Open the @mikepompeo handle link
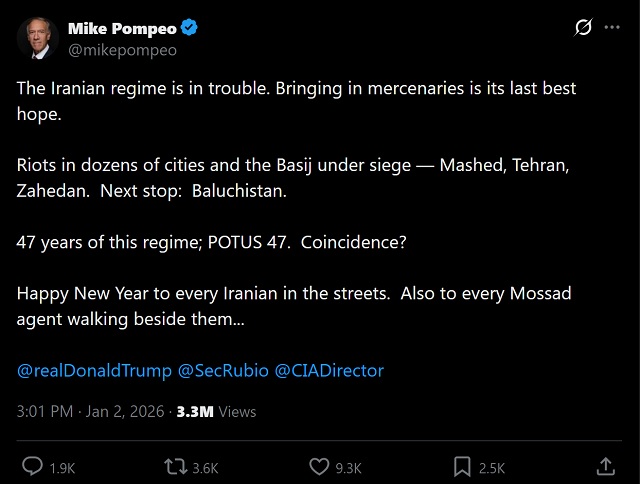 tap(122, 50)
